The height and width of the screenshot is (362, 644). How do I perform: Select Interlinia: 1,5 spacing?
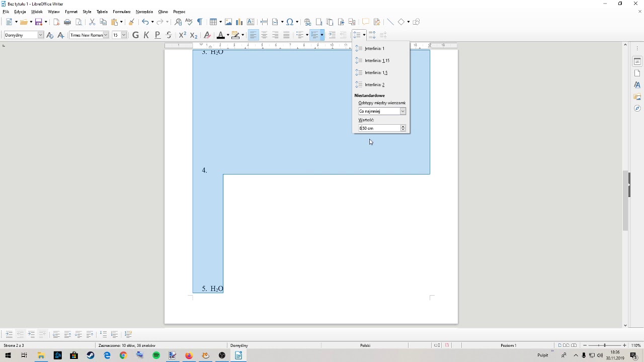(381, 72)
